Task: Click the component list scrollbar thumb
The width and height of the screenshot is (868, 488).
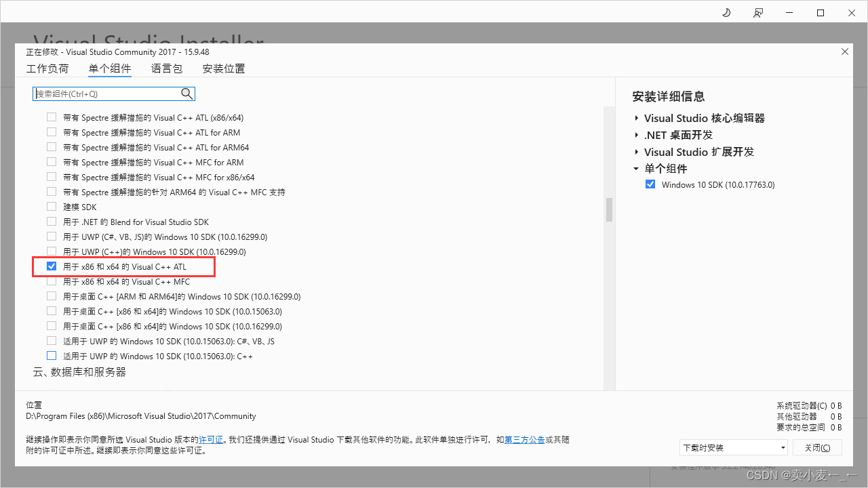Action: (x=609, y=209)
